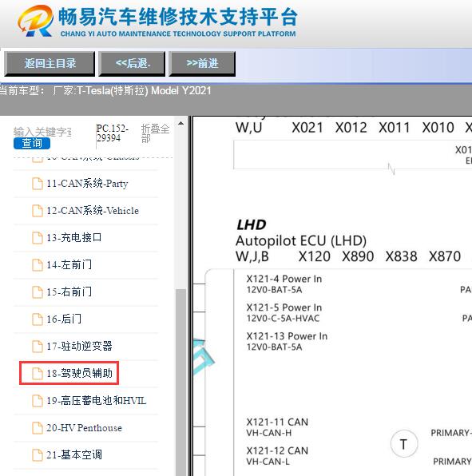This screenshot has height=476, width=472.
Task: Click the bold LHD label
Action: coord(252,225)
